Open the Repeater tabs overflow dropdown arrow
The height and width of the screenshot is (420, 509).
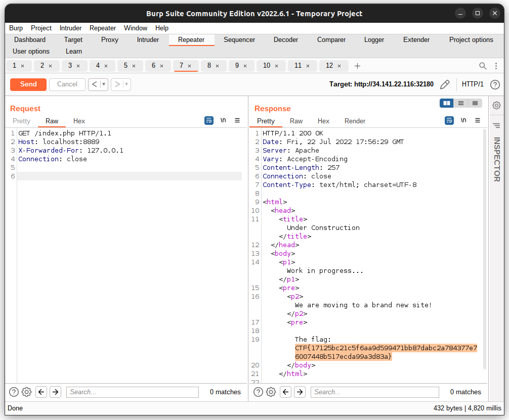coord(496,66)
